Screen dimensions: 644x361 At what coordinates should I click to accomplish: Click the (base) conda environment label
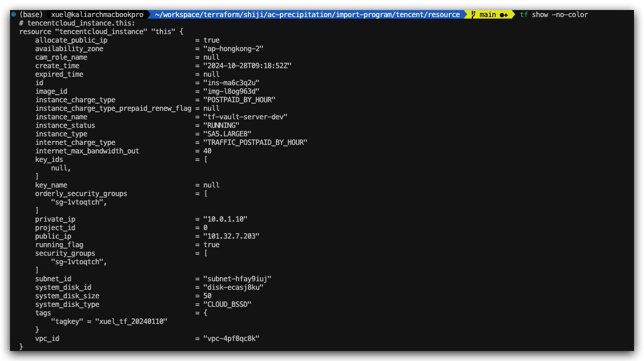pos(31,15)
